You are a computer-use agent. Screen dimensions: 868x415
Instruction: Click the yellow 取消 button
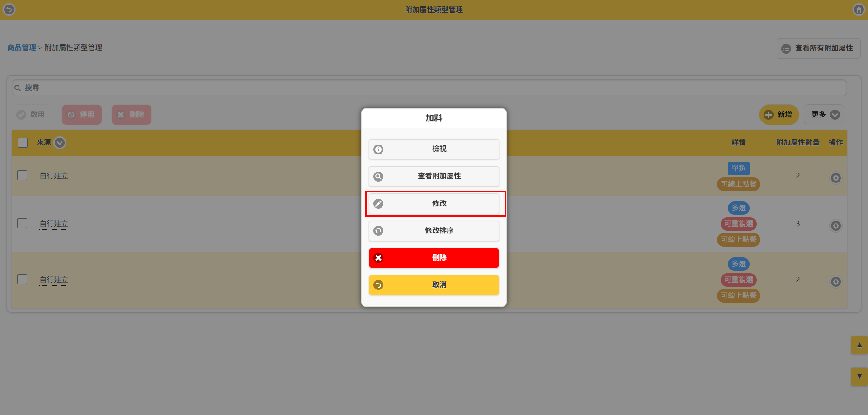pyautogui.click(x=434, y=285)
